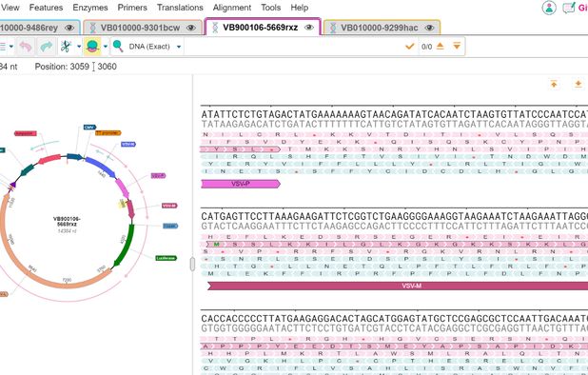Screen dimensions: 588x375
Task: Click the blue VSV-N arc on plasmid map
Action: (x=102, y=168)
